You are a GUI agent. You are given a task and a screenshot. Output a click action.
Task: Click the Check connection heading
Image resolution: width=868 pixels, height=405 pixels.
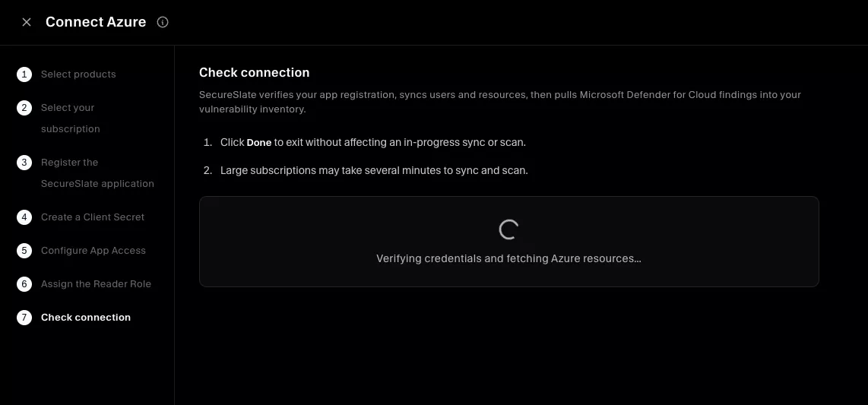coord(254,72)
